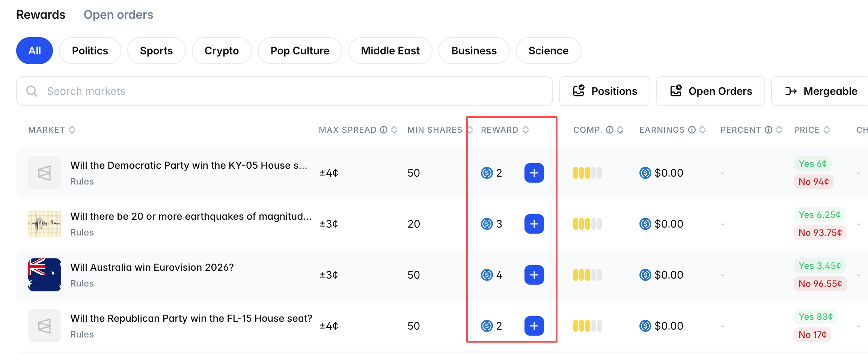Sort table by Market column
The height and width of the screenshot is (354, 868).
tap(72, 130)
